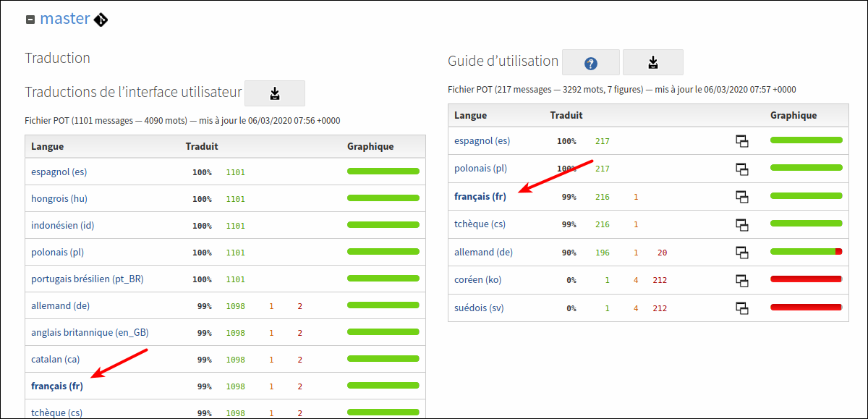
Task: Click the Traduit header in the interface translations table
Action: (x=202, y=146)
